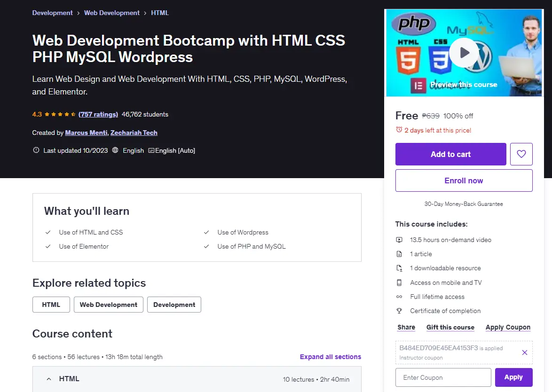Open Development breadcrumb link
The height and width of the screenshot is (392, 552).
[x=53, y=13]
